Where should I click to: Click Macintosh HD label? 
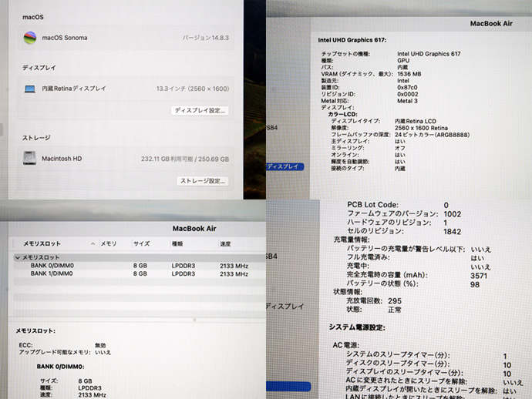coord(62,159)
